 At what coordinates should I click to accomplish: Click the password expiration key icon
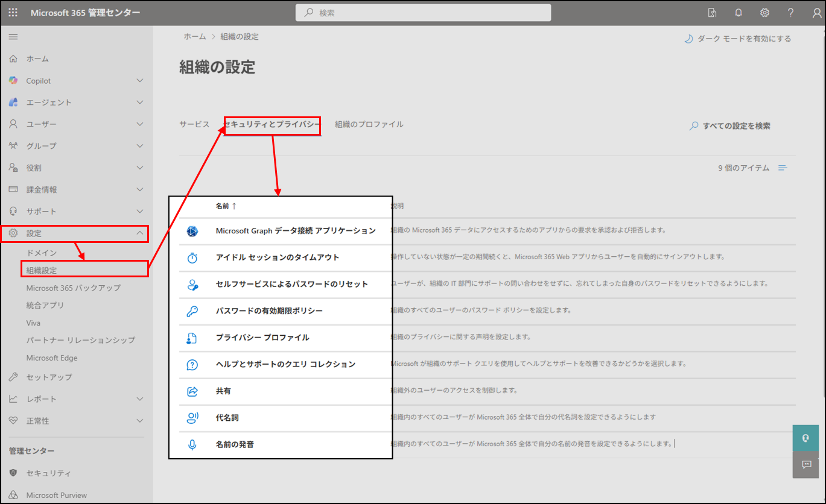coord(192,311)
